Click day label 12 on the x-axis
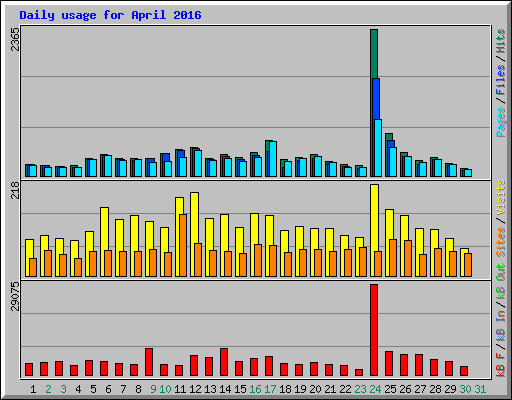Screen dimensions: 512x400 pos(195,389)
